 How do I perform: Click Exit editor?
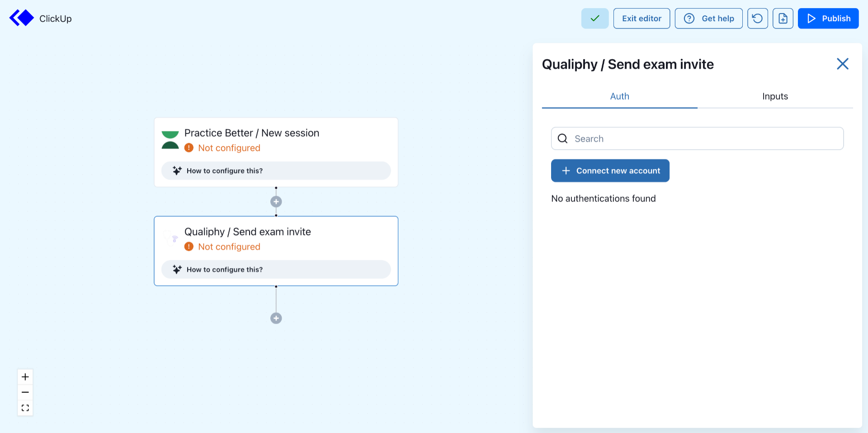pos(641,19)
